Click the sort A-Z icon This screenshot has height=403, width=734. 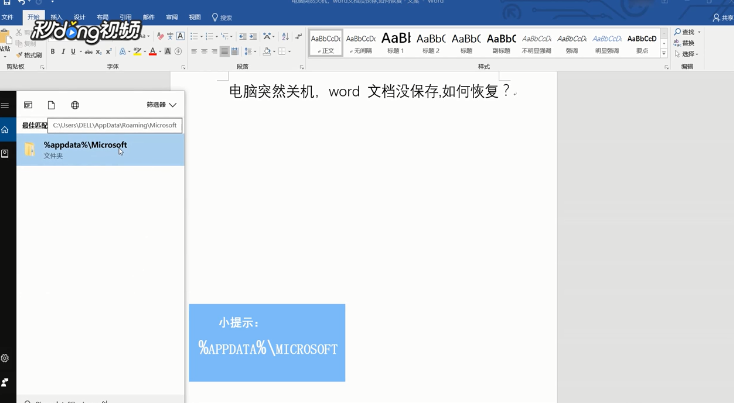coord(285,37)
